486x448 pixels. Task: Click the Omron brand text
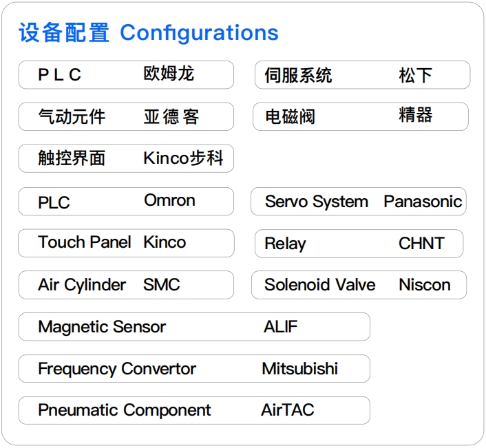[169, 201]
